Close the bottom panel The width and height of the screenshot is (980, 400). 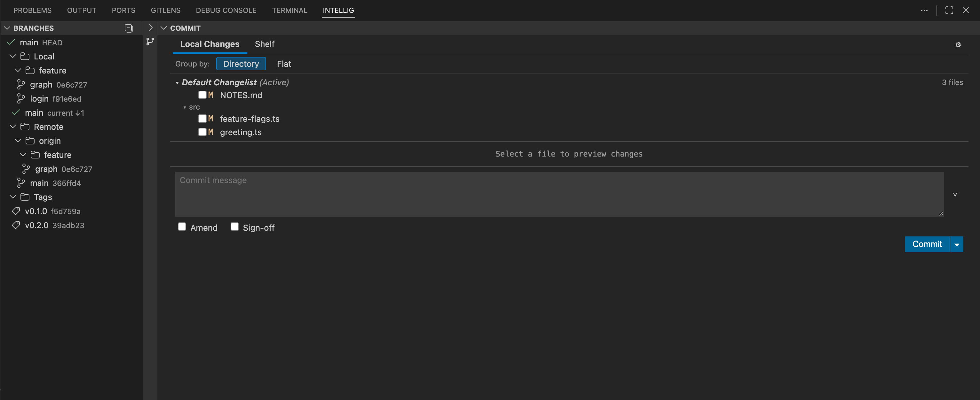(x=966, y=10)
